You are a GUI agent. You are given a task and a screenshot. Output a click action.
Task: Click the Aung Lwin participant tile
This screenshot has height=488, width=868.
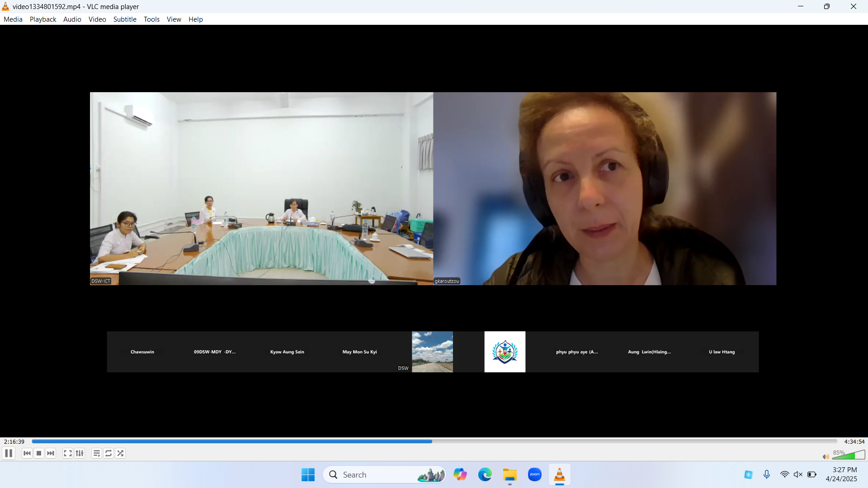point(650,352)
